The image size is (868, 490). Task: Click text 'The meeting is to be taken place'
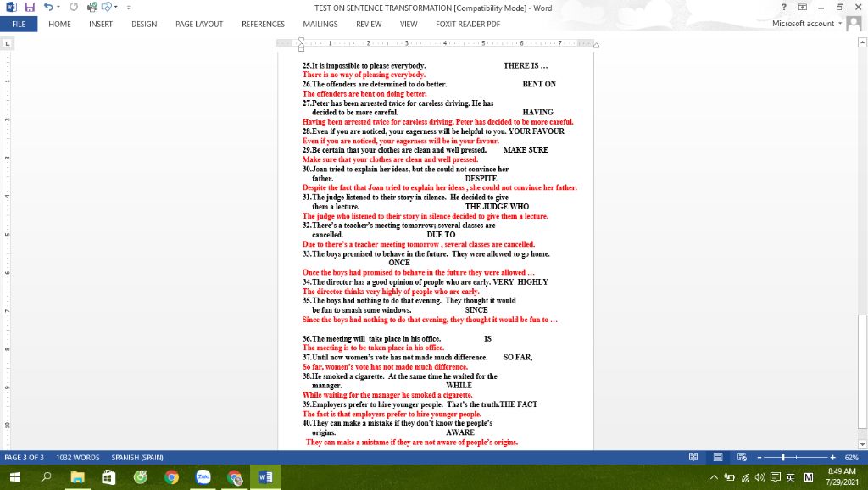[353, 348]
